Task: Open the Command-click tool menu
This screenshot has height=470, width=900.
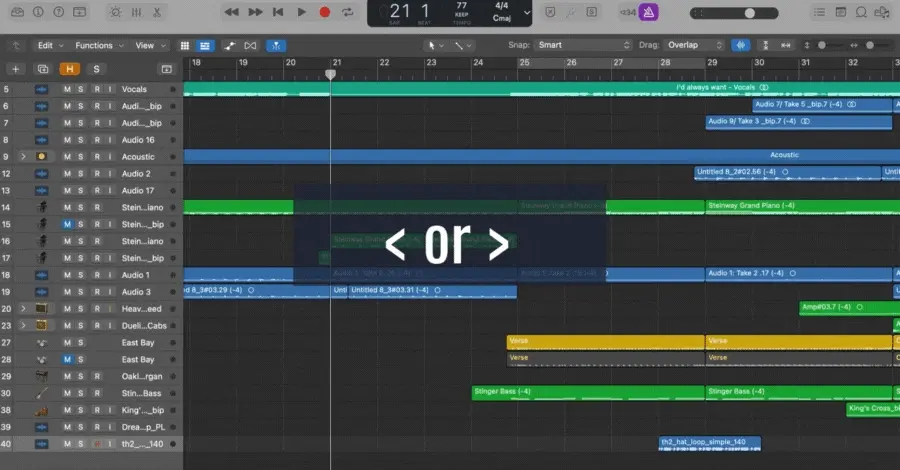Action: 463,45
